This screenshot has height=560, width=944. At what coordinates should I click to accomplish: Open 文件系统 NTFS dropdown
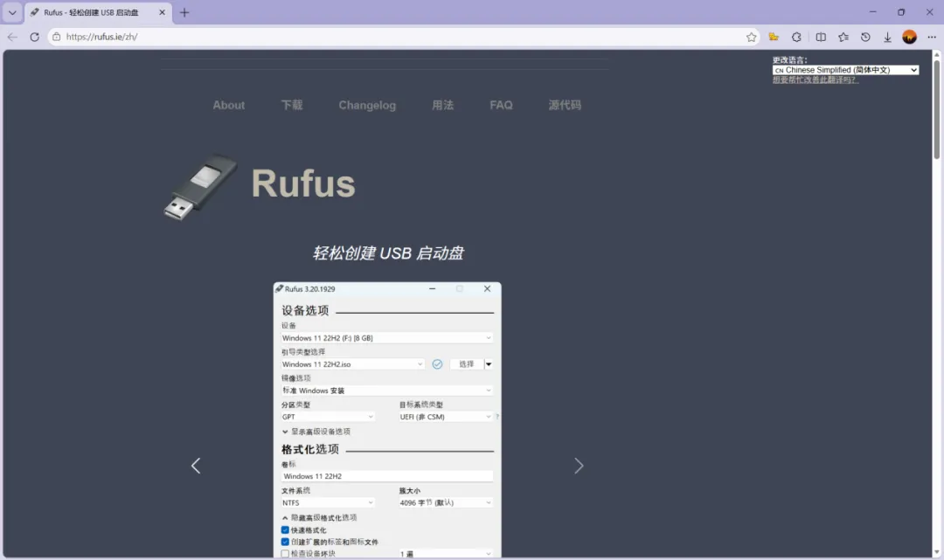[x=328, y=503]
